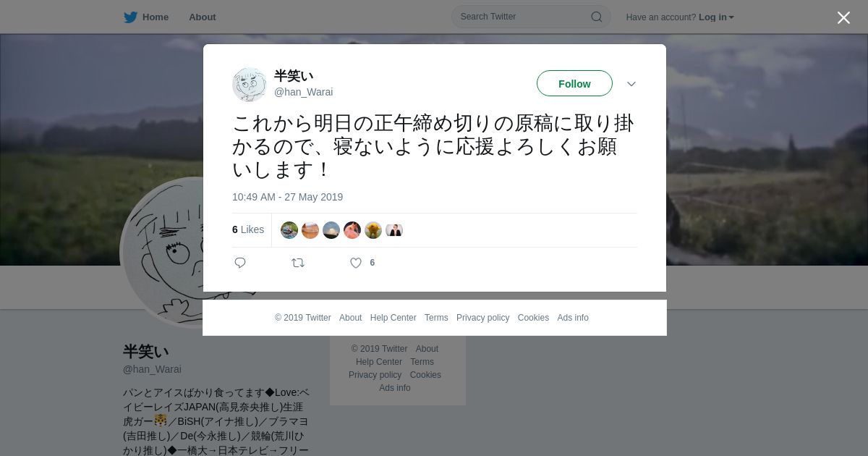Open the 6 Likes list
This screenshot has height=456, width=868.
click(248, 229)
